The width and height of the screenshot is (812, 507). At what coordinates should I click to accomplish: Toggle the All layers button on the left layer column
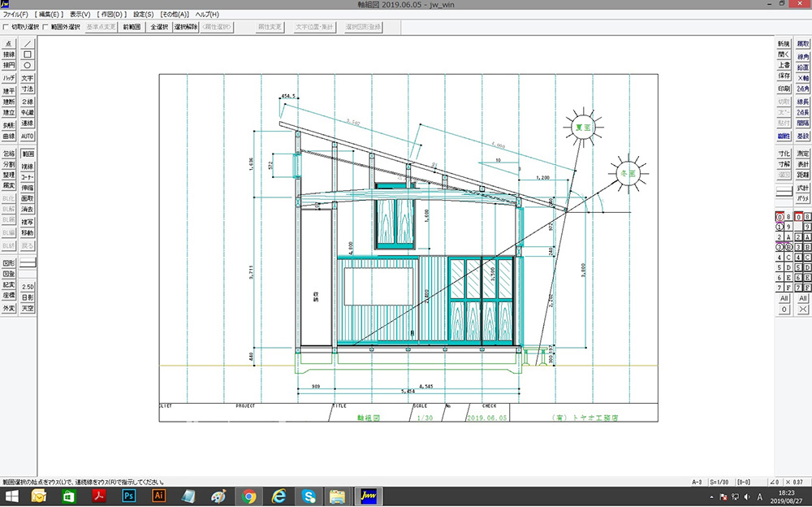[x=784, y=298]
